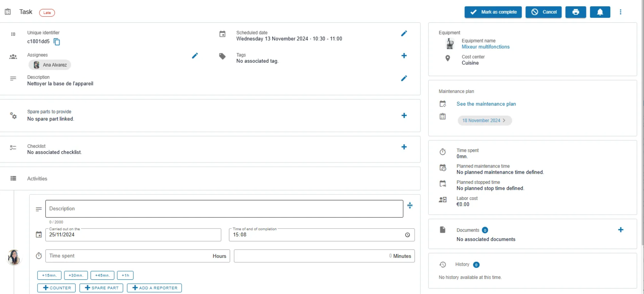
Task: Click the tag icon next to Tags
Action: [222, 56]
